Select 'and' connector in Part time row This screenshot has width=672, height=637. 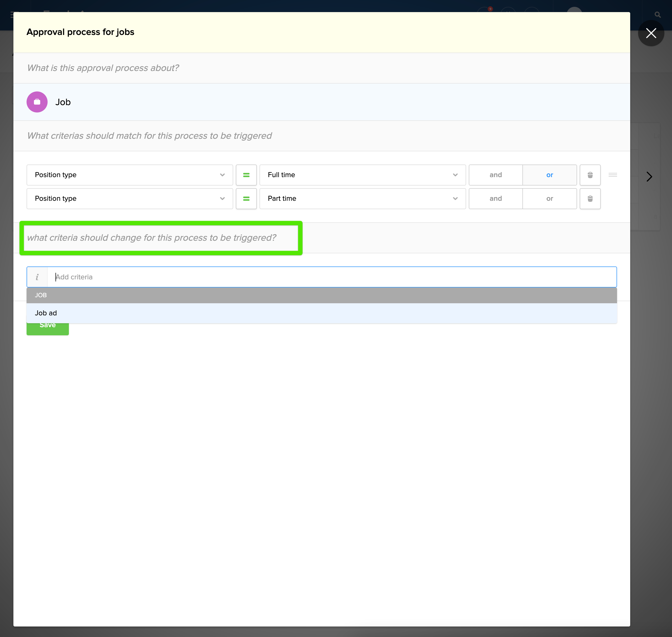495,199
